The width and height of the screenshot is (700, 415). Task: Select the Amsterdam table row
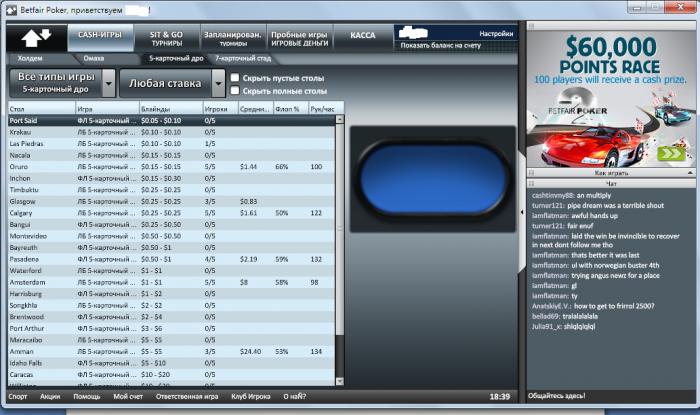(x=171, y=282)
